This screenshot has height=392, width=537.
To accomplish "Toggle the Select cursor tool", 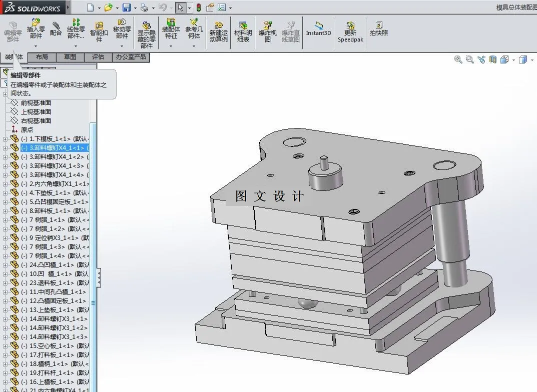I will click(180, 7).
